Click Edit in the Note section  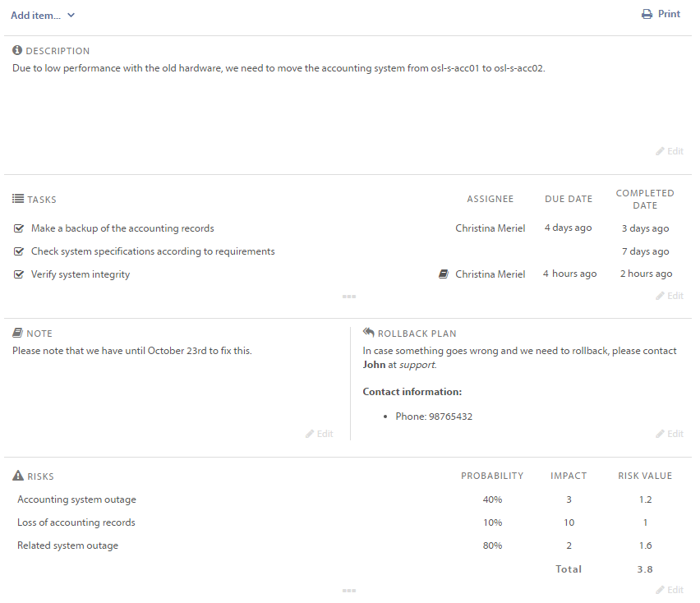(x=319, y=434)
